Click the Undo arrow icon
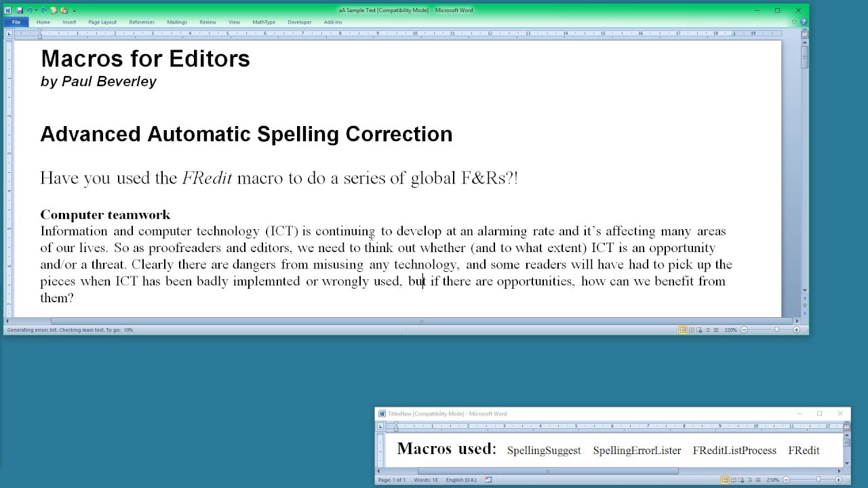This screenshot has width=868, height=488. (30, 10)
